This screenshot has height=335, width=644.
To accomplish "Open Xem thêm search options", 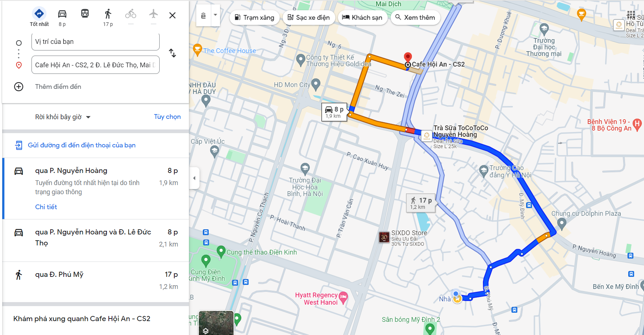I will (416, 18).
